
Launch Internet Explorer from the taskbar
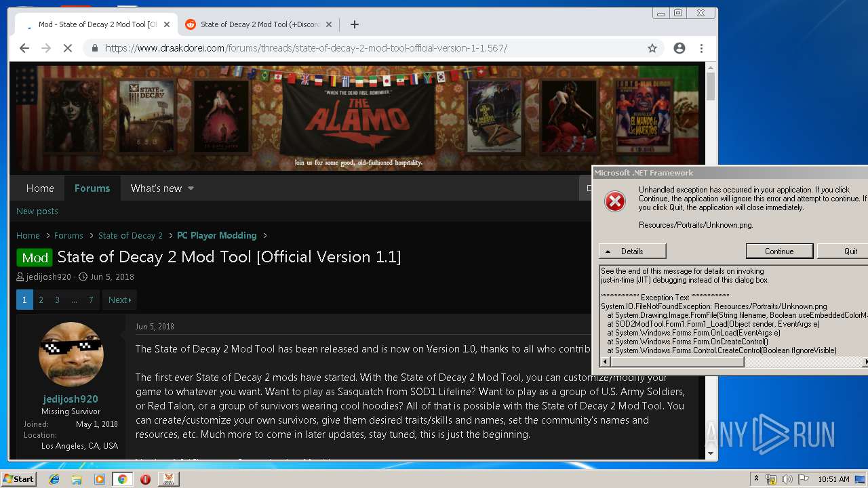coord(54,479)
